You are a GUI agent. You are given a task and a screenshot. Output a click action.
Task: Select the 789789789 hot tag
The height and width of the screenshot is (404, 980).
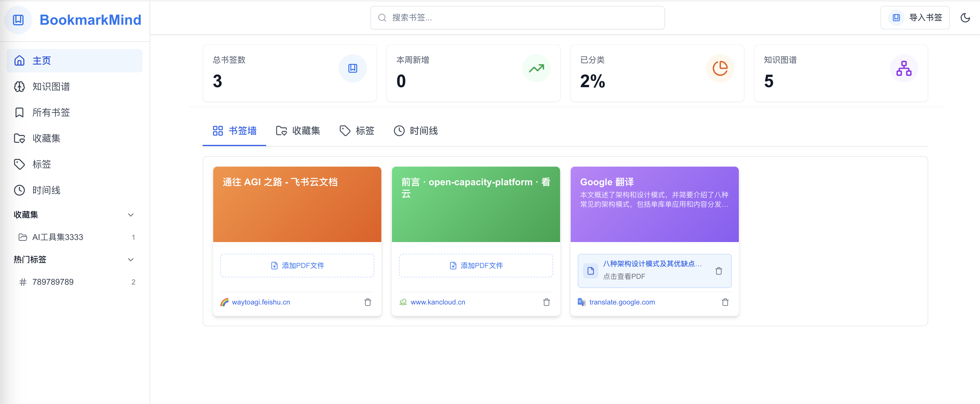tap(75, 282)
